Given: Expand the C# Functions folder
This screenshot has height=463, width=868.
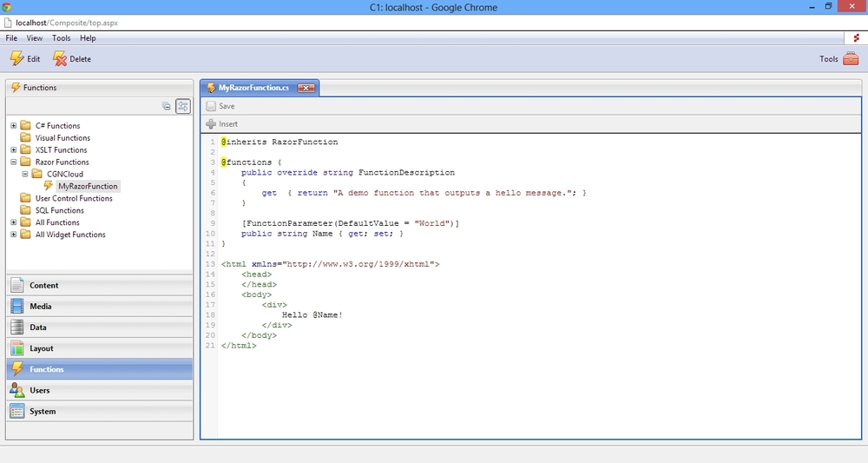Looking at the screenshot, I should [x=14, y=126].
